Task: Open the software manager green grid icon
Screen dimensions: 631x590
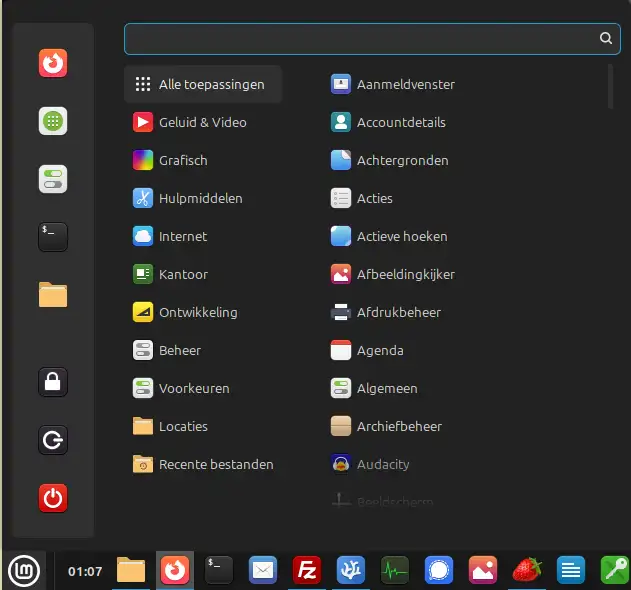Action: [x=53, y=121]
